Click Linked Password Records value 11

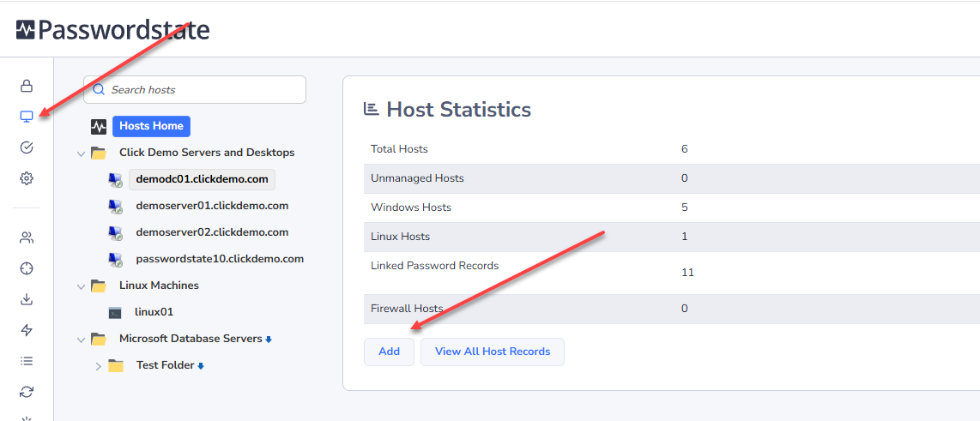click(687, 273)
